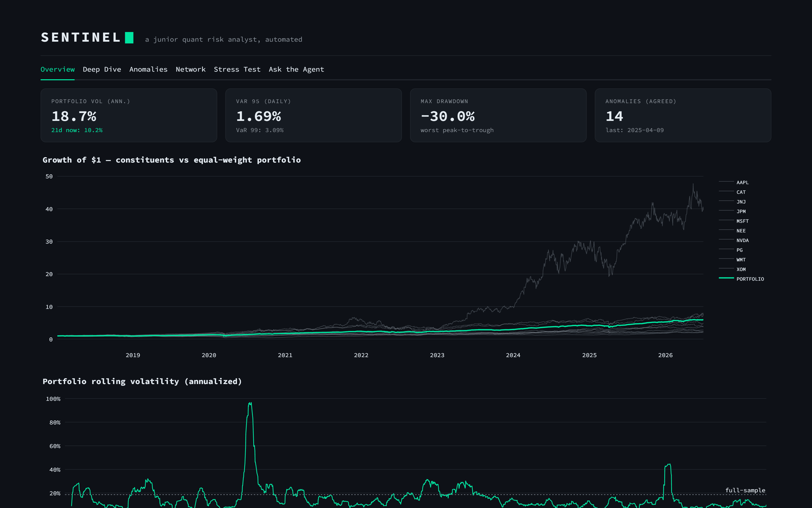The width and height of the screenshot is (812, 508).
Task: Open the Anomalies tab
Action: pyautogui.click(x=148, y=69)
